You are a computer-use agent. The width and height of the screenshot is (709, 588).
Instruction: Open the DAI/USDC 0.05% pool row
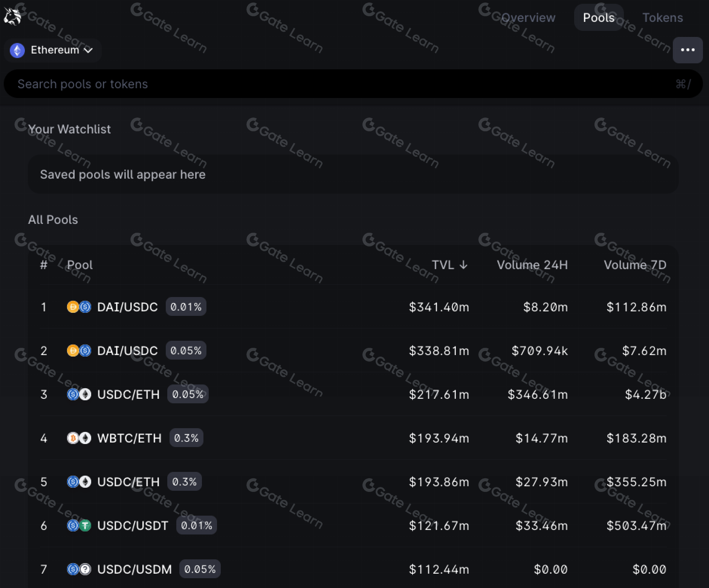point(127,351)
